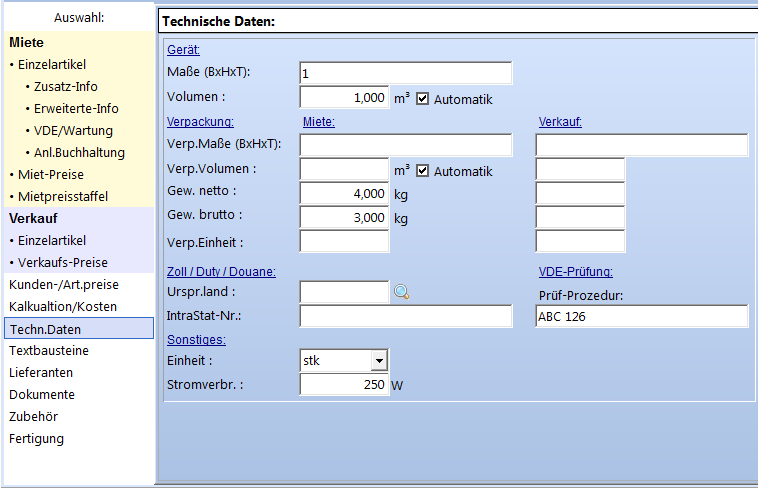Screen dimensions: 758x488
Task: Click the Verkauf Verp.Einheit field
Action: click(580, 241)
